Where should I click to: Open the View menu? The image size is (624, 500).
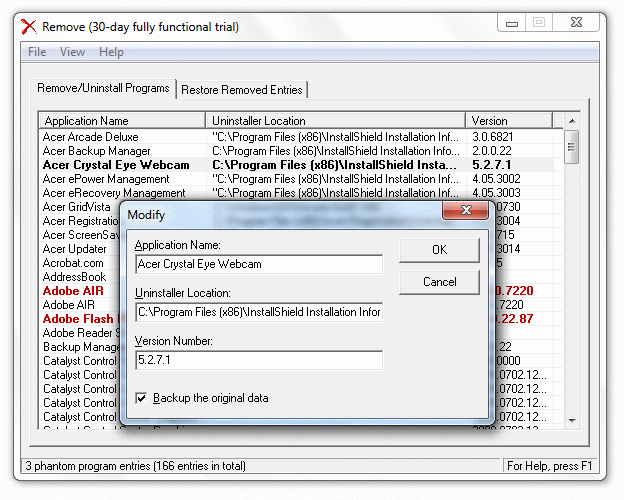72,52
